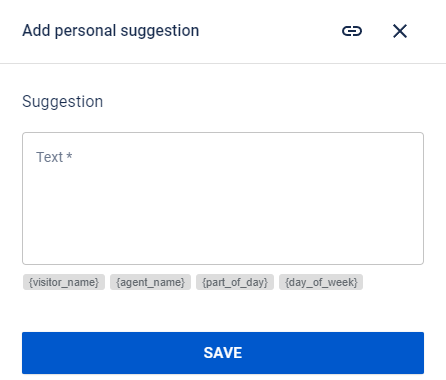Image resolution: width=446 pixels, height=380 pixels.
Task: Focus the suggestion Text input area
Action: click(223, 198)
